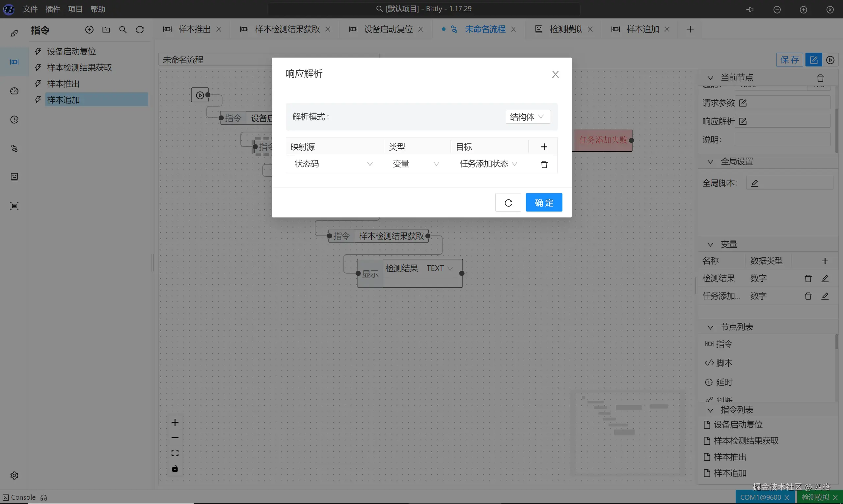843x504 pixels.
Task: Click the reset refresh button in dialog
Action: point(508,203)
